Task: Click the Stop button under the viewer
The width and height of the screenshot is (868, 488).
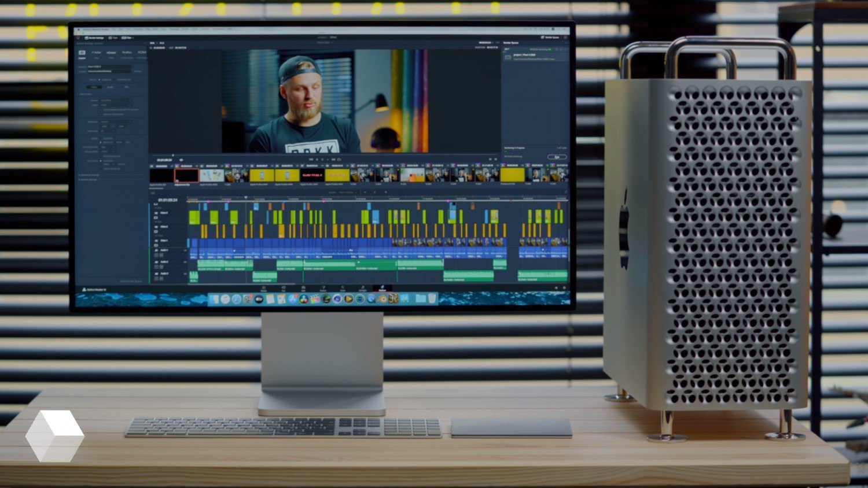Action: [322, 159]
